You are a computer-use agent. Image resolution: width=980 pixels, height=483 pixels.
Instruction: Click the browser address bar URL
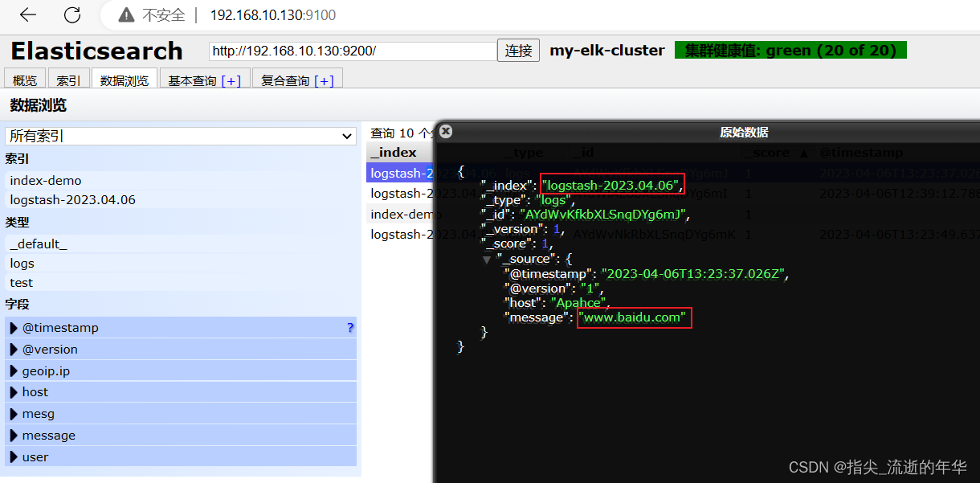(x=273, y=14)
